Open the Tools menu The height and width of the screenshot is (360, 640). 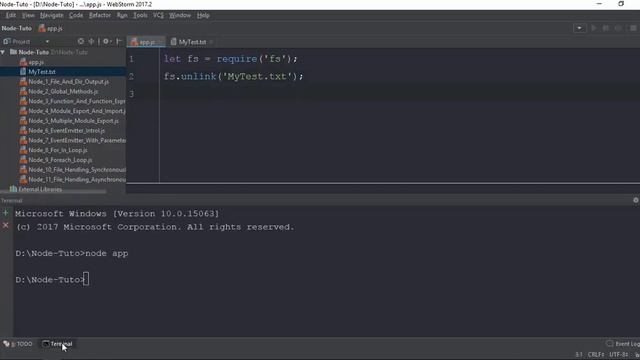pyautogui.click(x=140, y=15)
